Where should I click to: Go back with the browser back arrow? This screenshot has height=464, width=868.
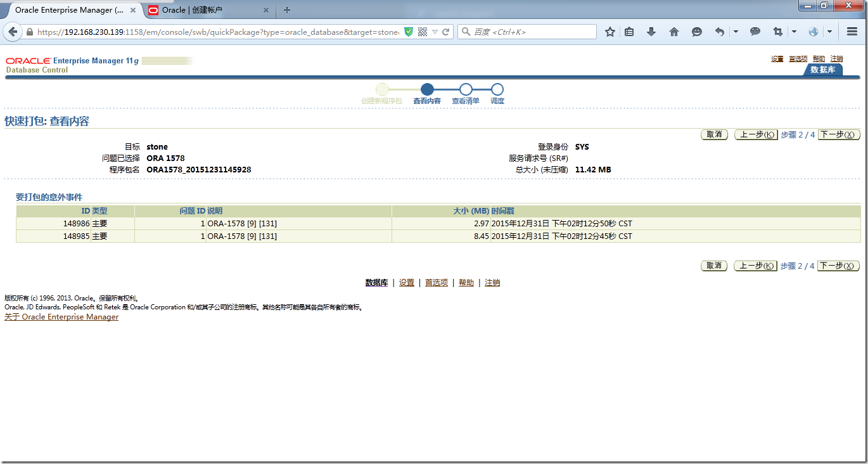tap(13, 32)
